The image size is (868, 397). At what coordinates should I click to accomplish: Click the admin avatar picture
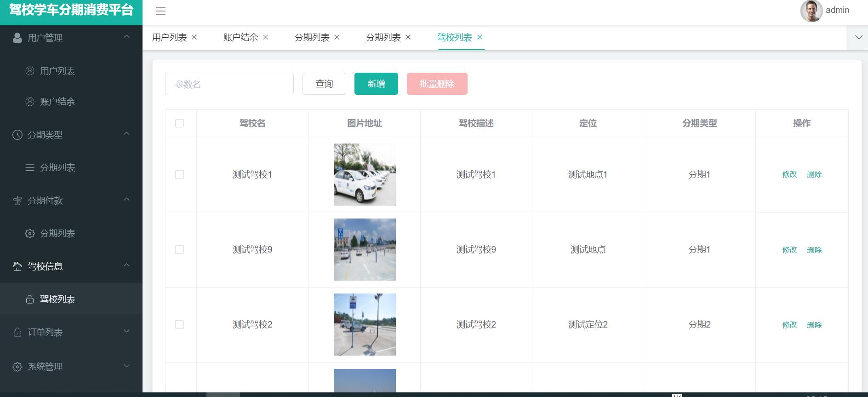[811, 11]
